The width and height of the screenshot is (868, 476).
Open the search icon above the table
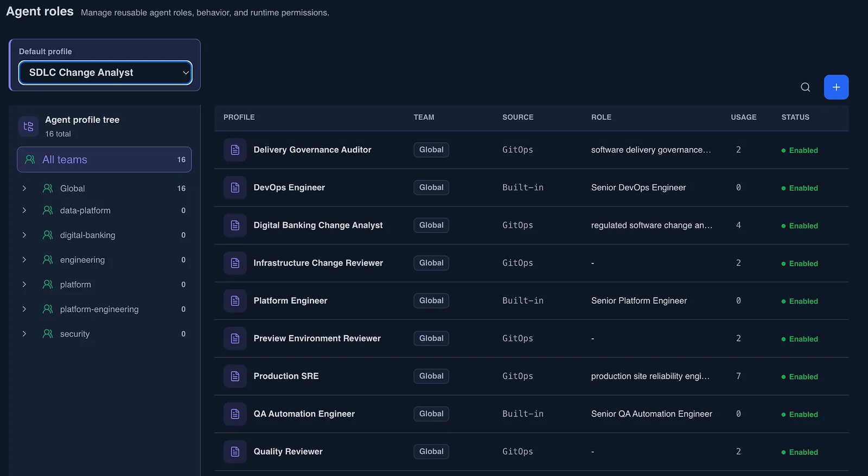click(x=805, y=87)
